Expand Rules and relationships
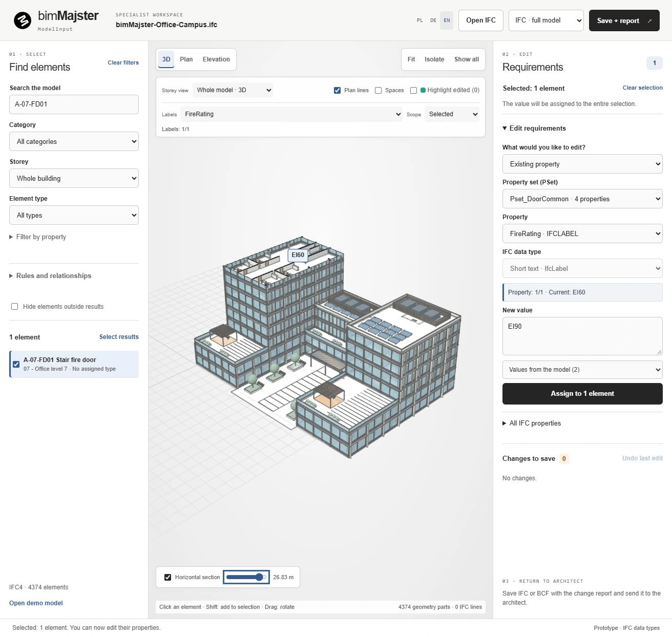The height and width of the screenshot is (637, 672). tap(50, 275)
